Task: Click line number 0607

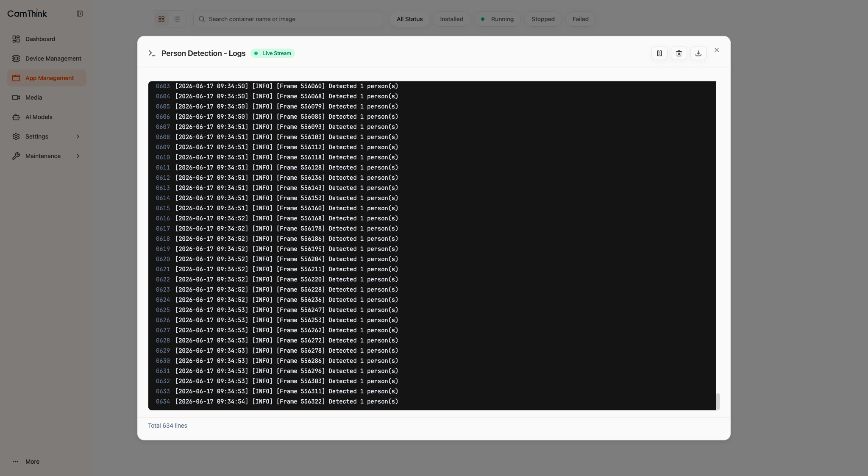Action: click(x=163, y=127)
